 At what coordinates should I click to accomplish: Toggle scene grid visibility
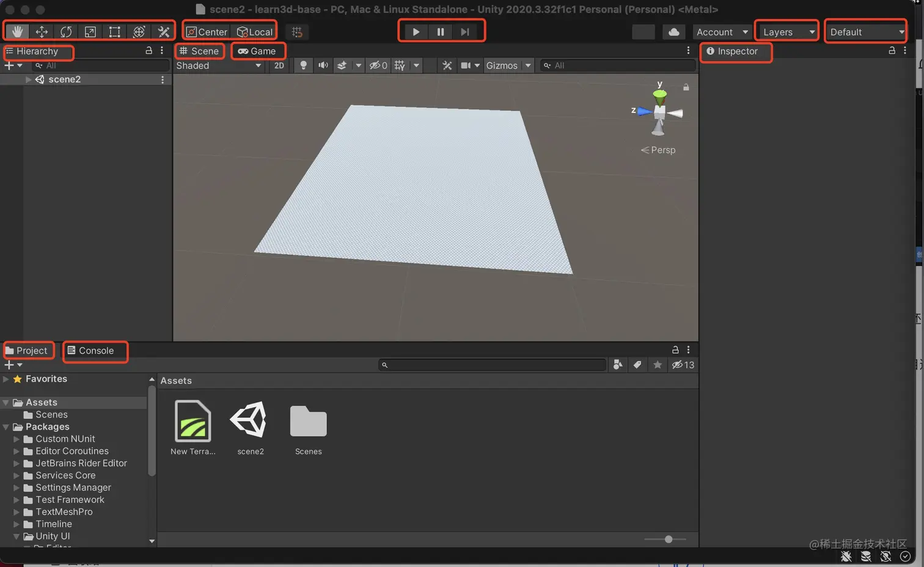400,65
